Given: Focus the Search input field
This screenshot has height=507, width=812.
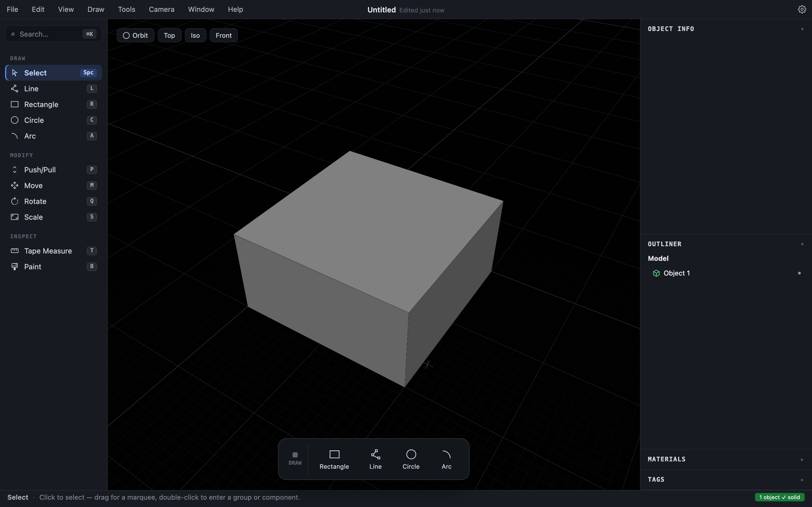Looking at the screenshot, I should [54, 34].
